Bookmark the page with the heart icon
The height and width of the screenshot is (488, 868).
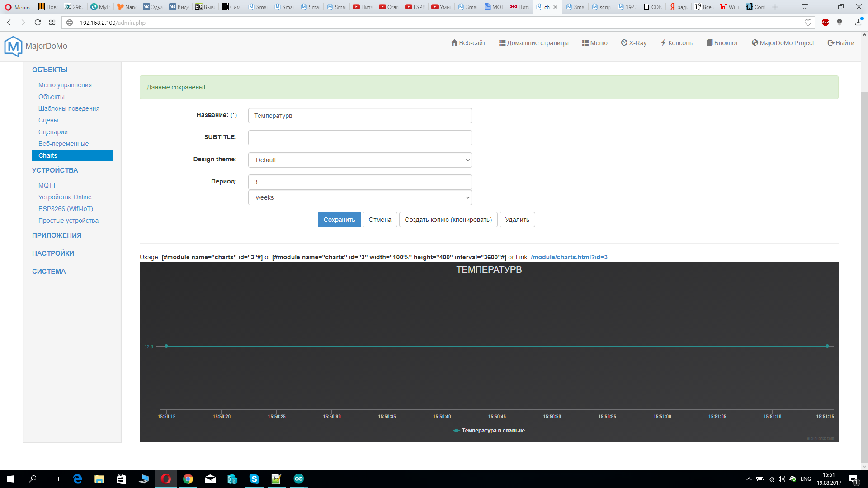(808, 23)
